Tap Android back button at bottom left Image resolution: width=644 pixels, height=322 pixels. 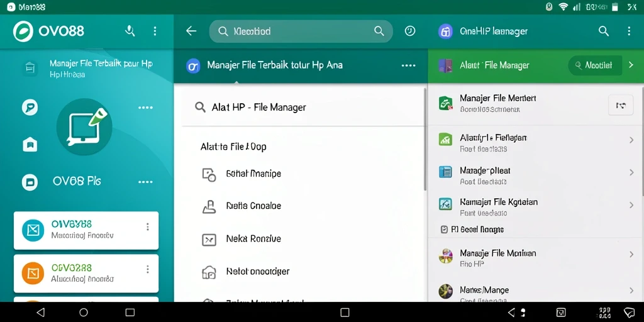[40, 313]
